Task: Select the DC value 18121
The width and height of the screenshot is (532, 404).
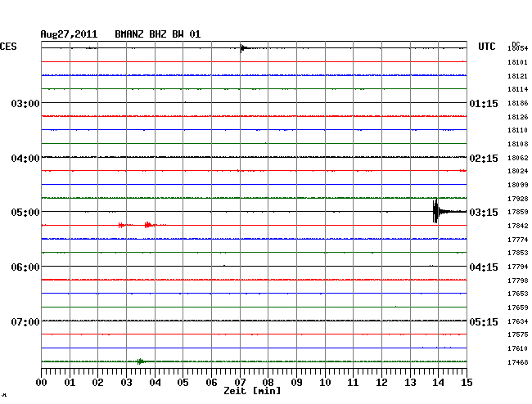Action: [518, 76]
